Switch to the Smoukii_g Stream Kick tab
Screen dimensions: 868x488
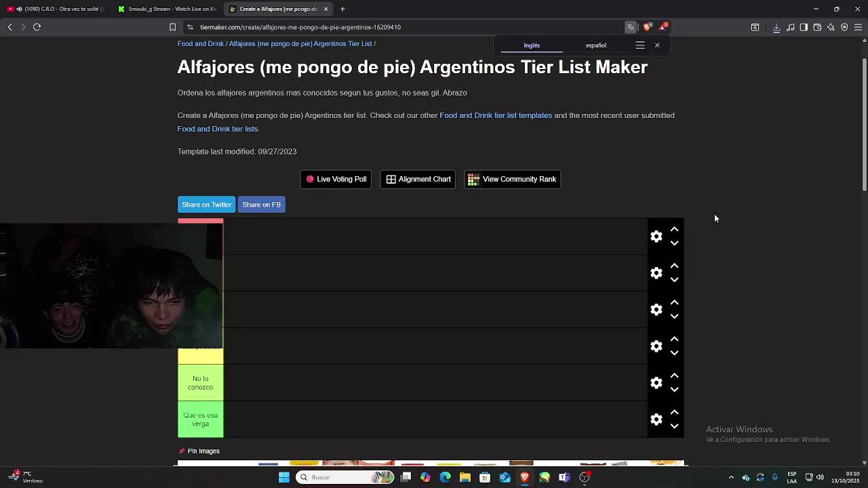click(x=167, y=9)
